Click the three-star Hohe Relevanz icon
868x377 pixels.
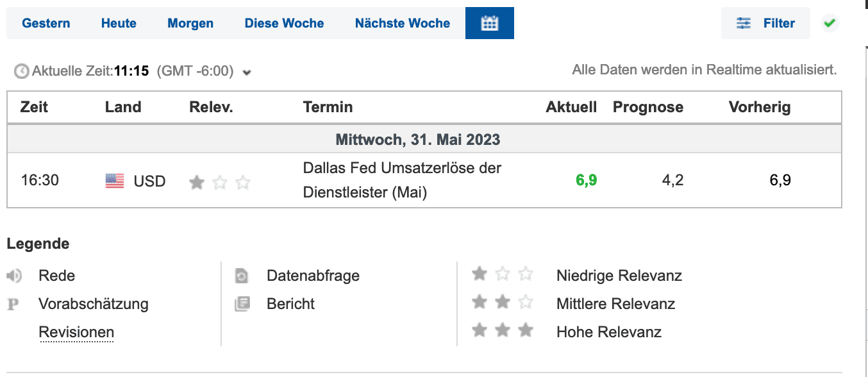pyautogui.click(x=503, y=331)
